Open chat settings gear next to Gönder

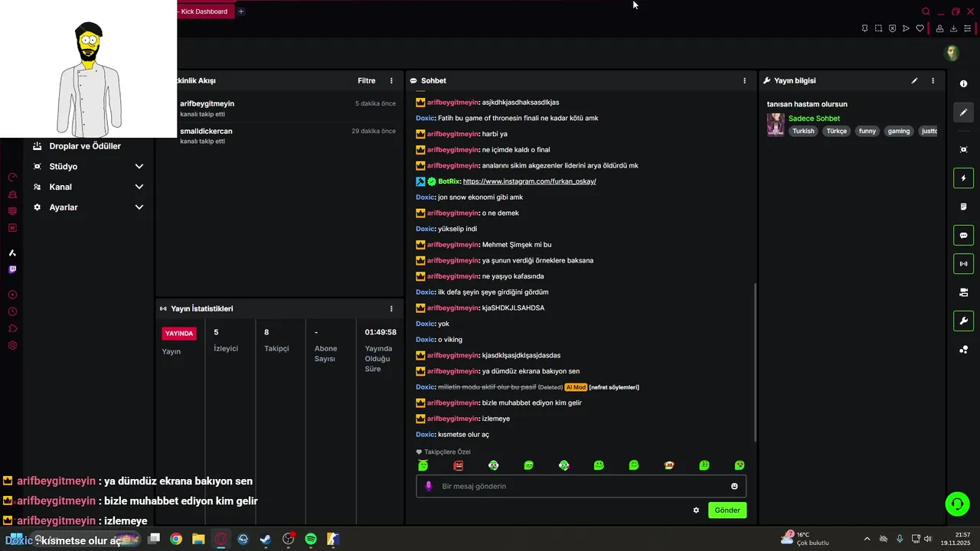(x=696, y=510)
